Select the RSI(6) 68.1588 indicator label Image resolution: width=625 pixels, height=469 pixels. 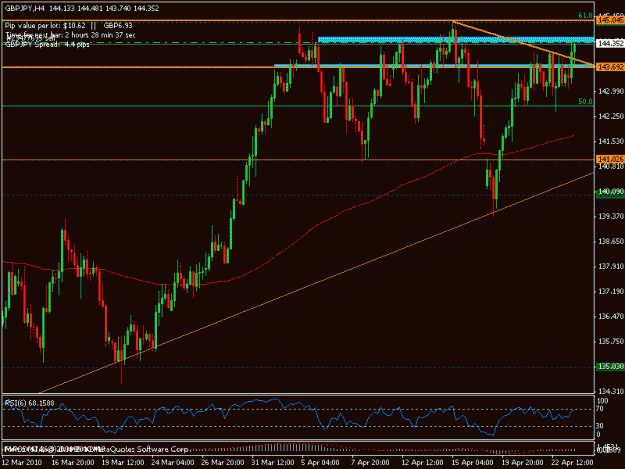[x=29, y=403]
